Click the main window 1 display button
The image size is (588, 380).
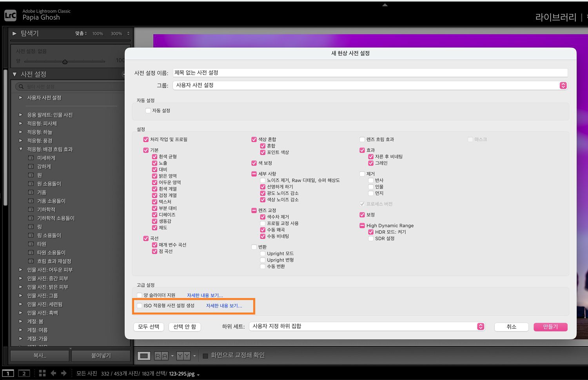pyautogui.click(x=8, y=373)
